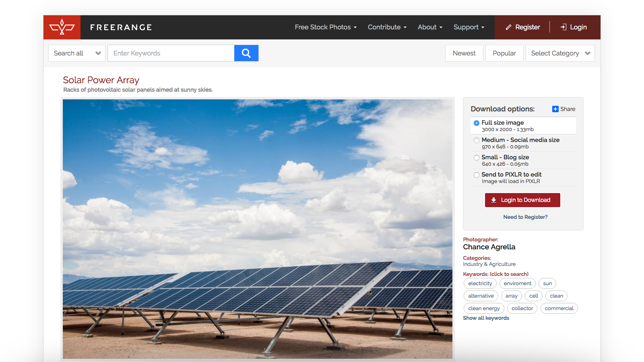
Task: Search the keyword commercial
Action: coord(559,309)
